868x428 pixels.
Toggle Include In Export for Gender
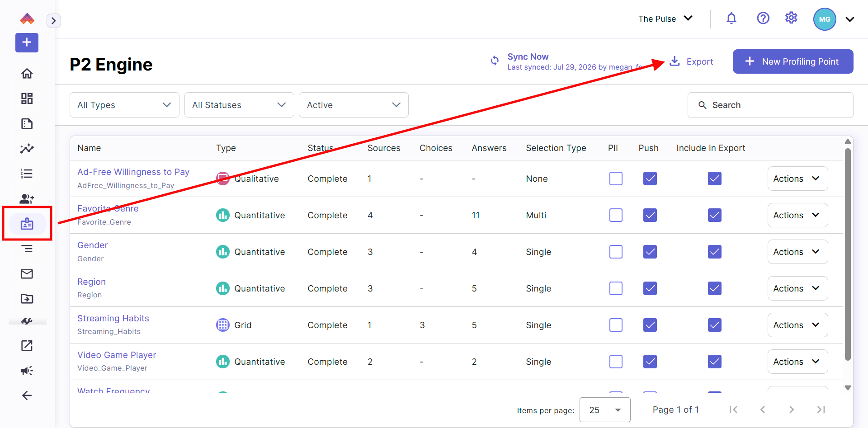pyautogui.click(x=715, y=252)
